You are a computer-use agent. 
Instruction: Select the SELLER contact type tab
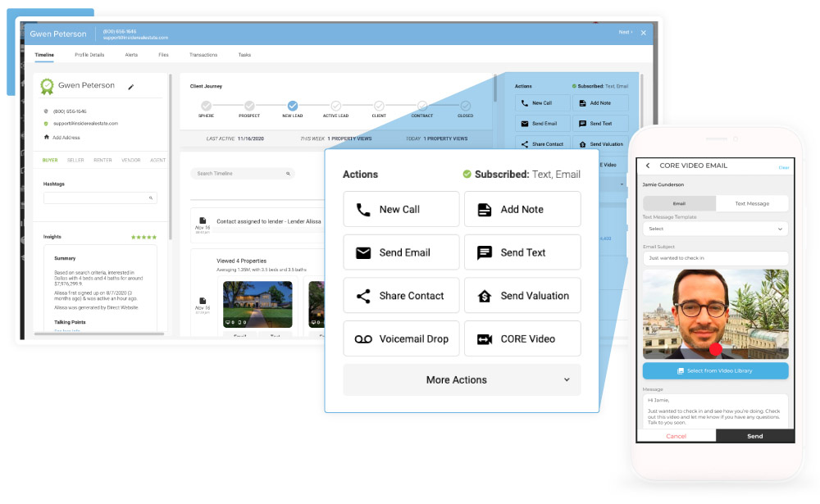click(x=75, y=161)
